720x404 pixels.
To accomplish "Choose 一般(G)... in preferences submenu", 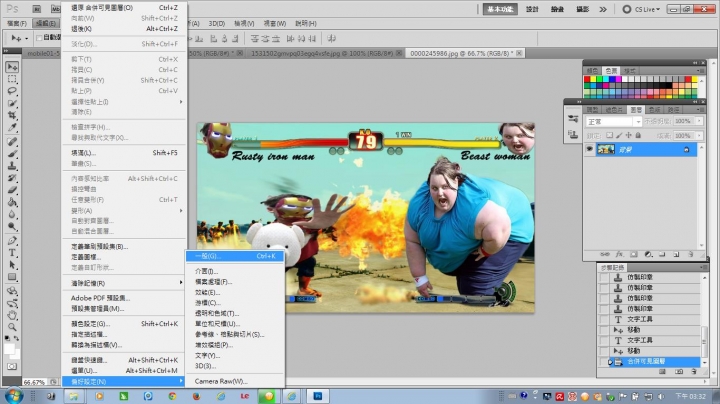I will [x=235, y=256].
